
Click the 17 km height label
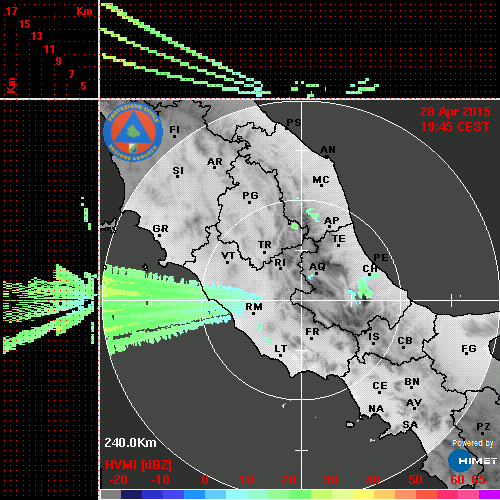tap(11, 11)
